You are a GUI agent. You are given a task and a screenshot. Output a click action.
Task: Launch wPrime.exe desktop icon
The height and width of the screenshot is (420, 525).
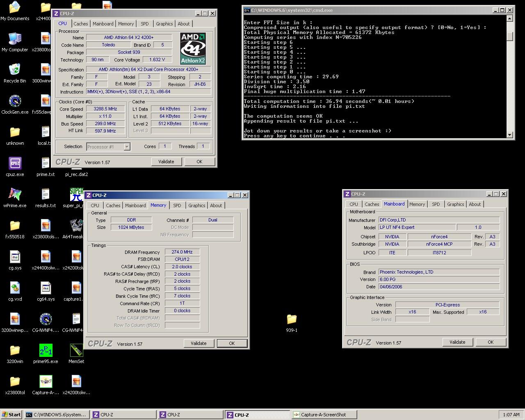coord(15,198)
